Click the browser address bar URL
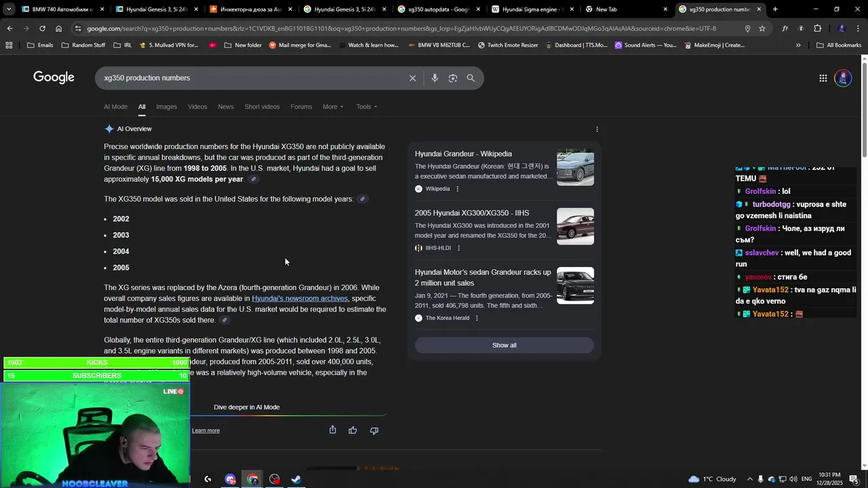The width and height of the screenshot is (868, 488). [x=401, y=28]
